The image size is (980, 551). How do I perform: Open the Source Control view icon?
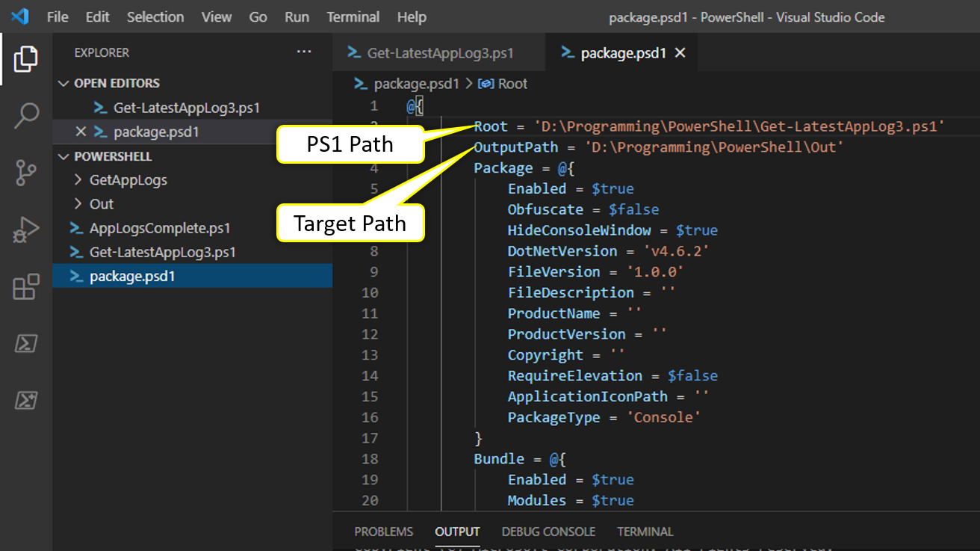click(x=26, y=173)
